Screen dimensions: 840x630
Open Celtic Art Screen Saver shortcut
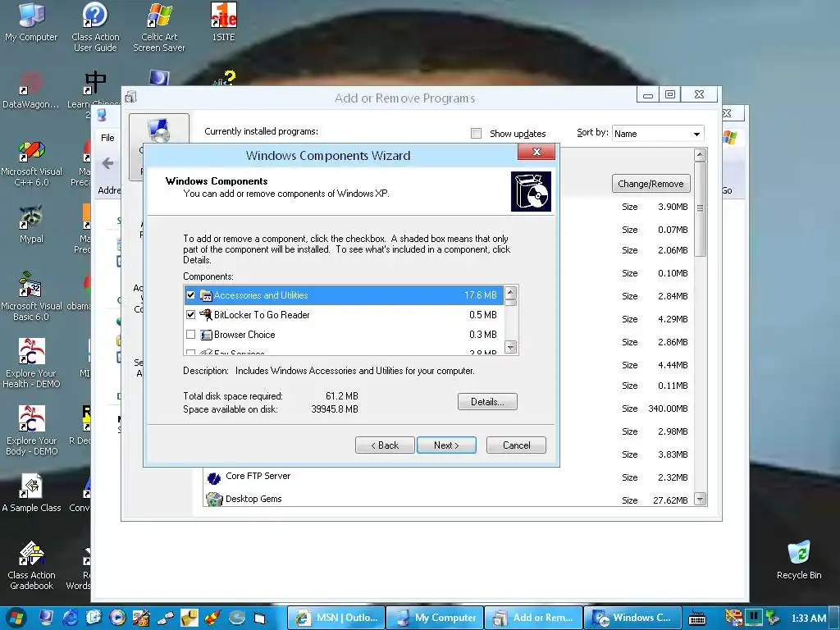(x=159, y=27)
